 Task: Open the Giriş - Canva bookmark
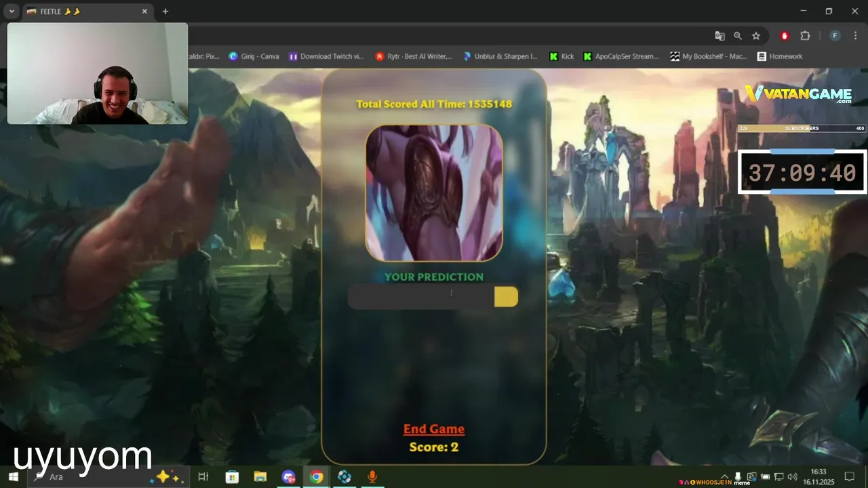pos(254,56)
